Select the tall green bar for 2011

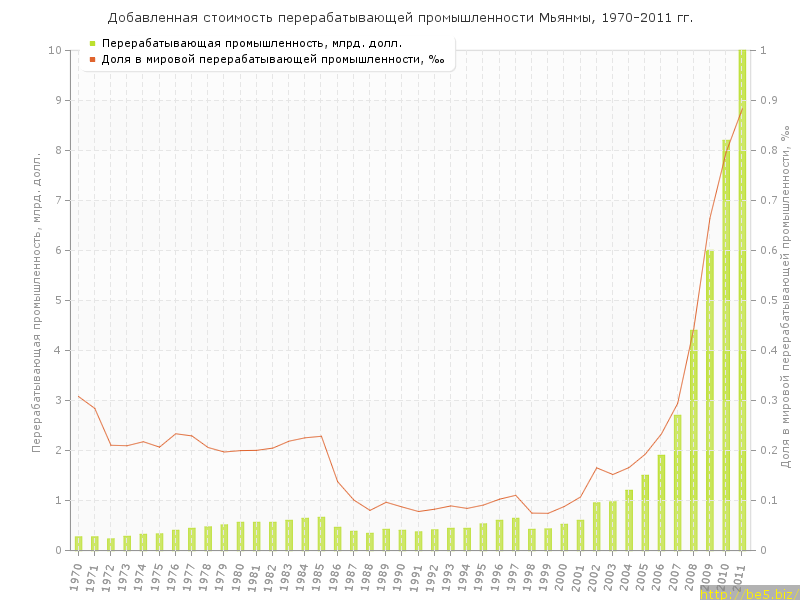pos(742,300)
